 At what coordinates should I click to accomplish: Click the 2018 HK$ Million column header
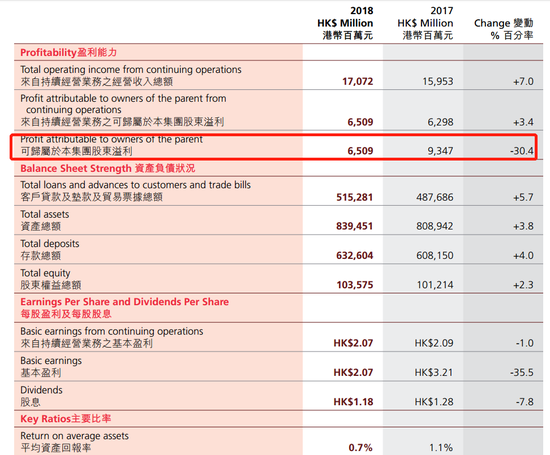point(346,23)
